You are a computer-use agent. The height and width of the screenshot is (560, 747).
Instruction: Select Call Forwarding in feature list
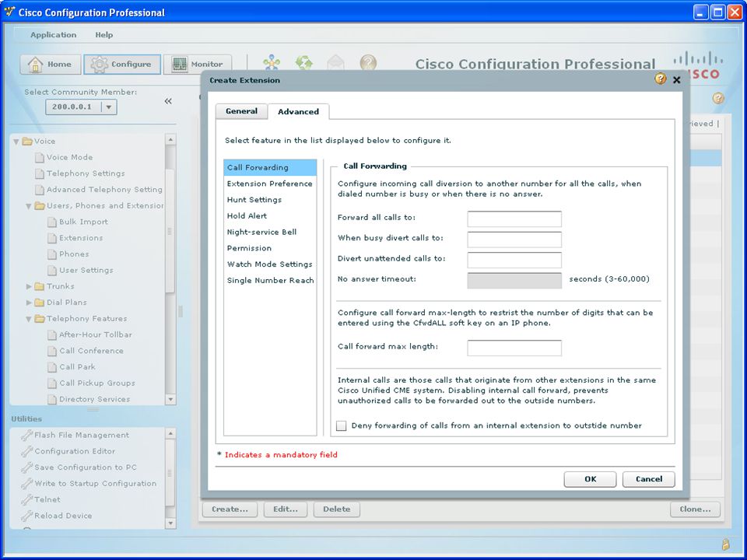point(270,168)
